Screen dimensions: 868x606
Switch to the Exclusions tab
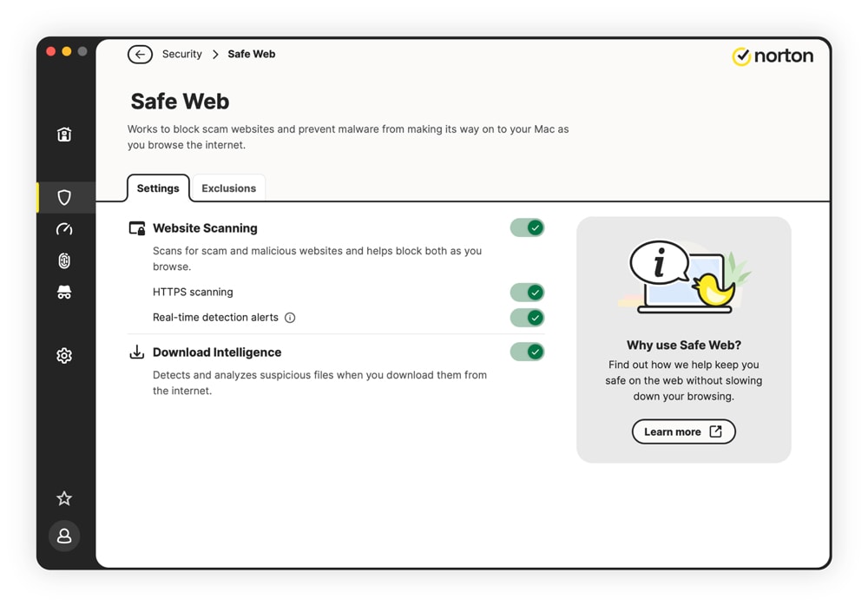coord(228,188)
